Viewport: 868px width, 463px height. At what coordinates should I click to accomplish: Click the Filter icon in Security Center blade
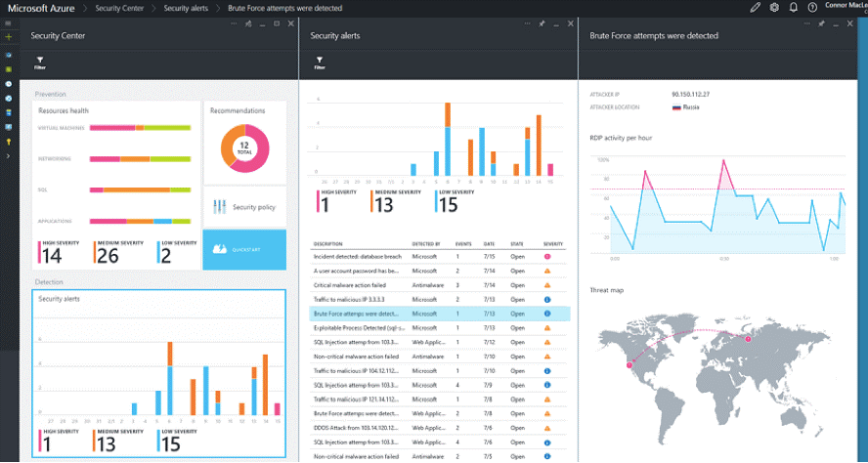point(40,63)
